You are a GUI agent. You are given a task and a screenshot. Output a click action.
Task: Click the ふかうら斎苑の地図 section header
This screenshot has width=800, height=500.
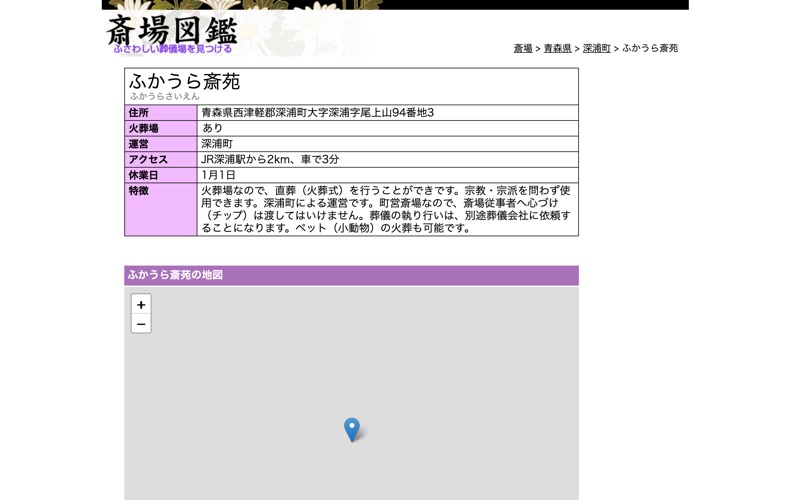352,276
